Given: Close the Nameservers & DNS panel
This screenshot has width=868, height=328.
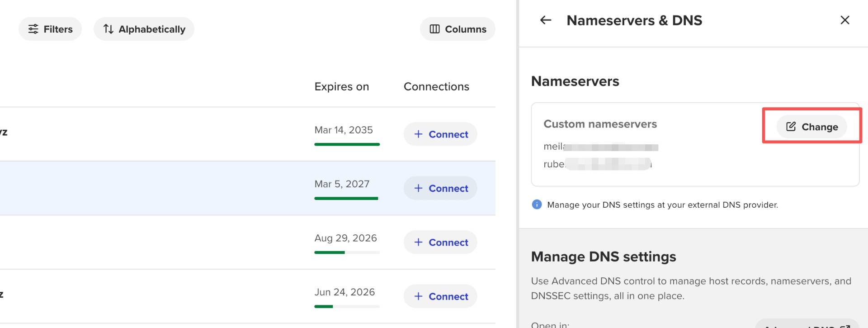Looking at the screenshot, I should point(844,20).
